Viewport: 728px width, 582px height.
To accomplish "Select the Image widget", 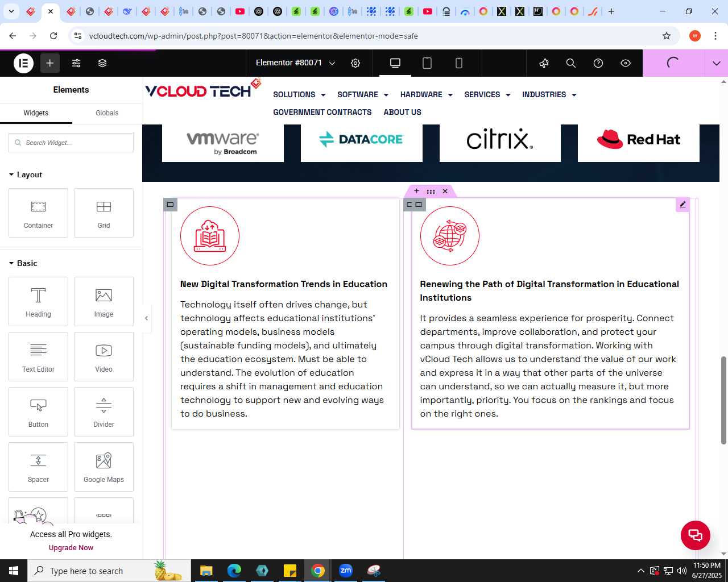I will pos(104,301).
